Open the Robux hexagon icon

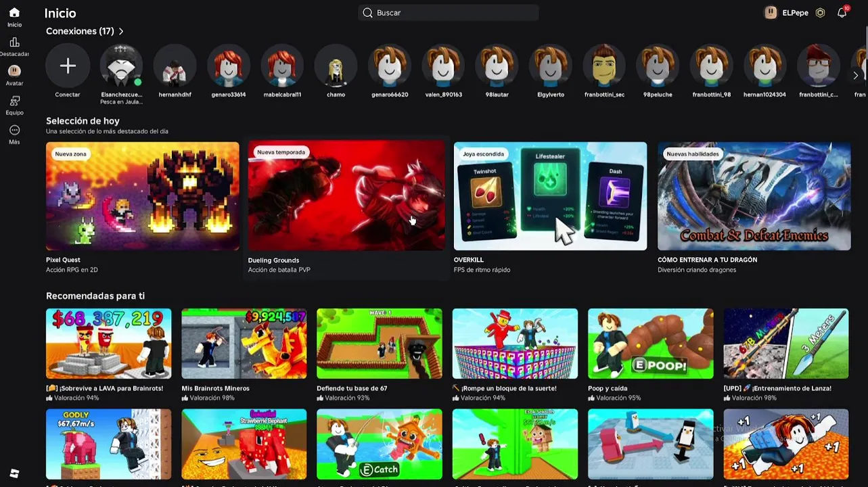[x=820, y=13]
